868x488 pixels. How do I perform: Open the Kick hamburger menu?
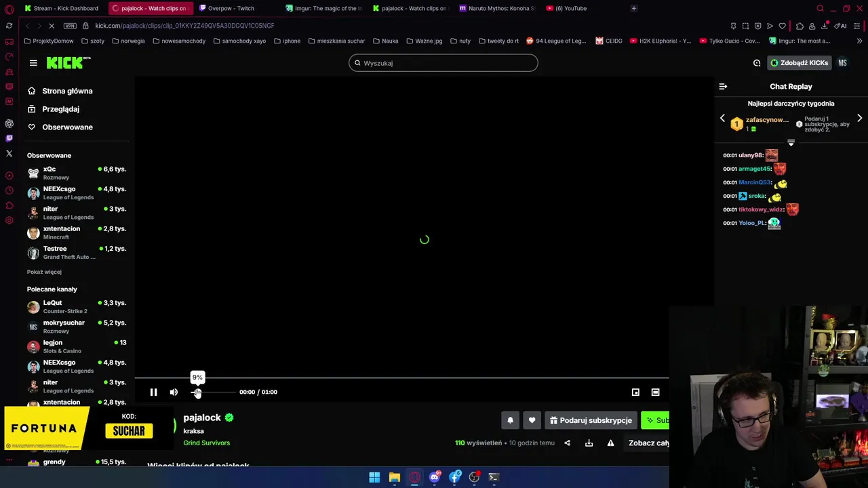(x=33, y=63)
